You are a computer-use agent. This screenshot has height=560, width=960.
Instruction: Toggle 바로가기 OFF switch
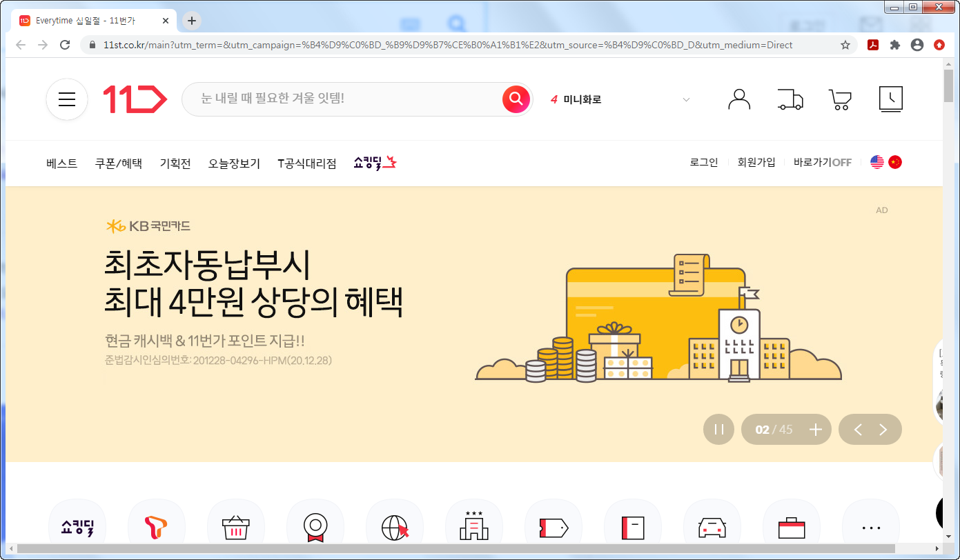[x=823, y=162]
